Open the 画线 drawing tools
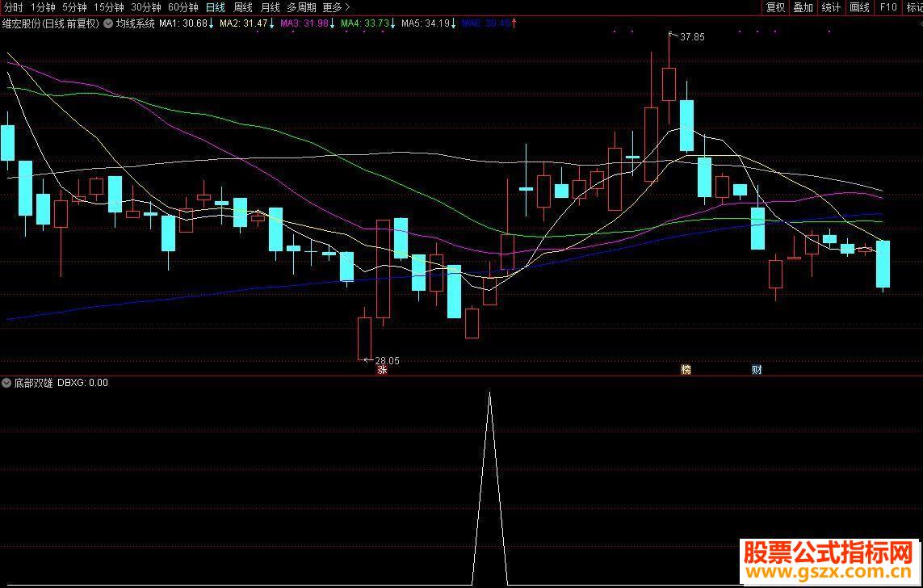Screen dimensions: 923x588 pos(860,7)
